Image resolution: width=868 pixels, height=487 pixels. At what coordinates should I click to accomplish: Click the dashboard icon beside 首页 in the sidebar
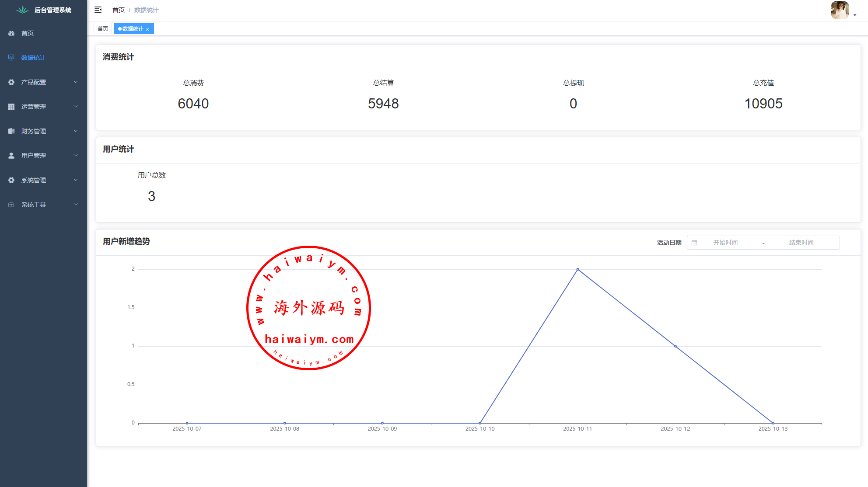11,33
